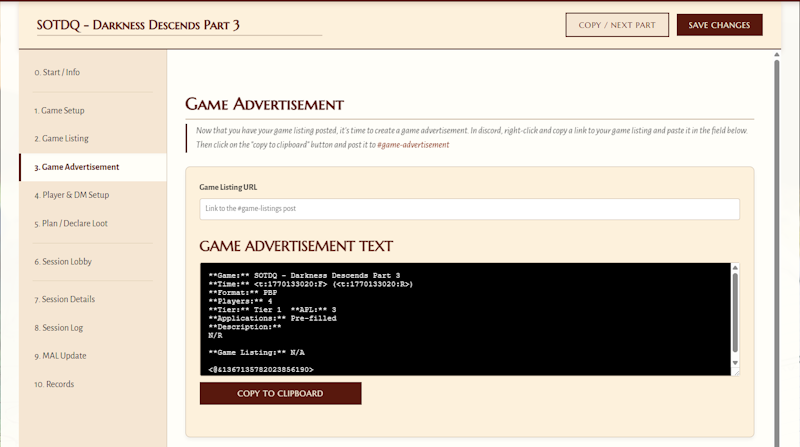Select the Game Advertisement step
Viewport: 800px width, 447px height.
(x=92, y=167)
